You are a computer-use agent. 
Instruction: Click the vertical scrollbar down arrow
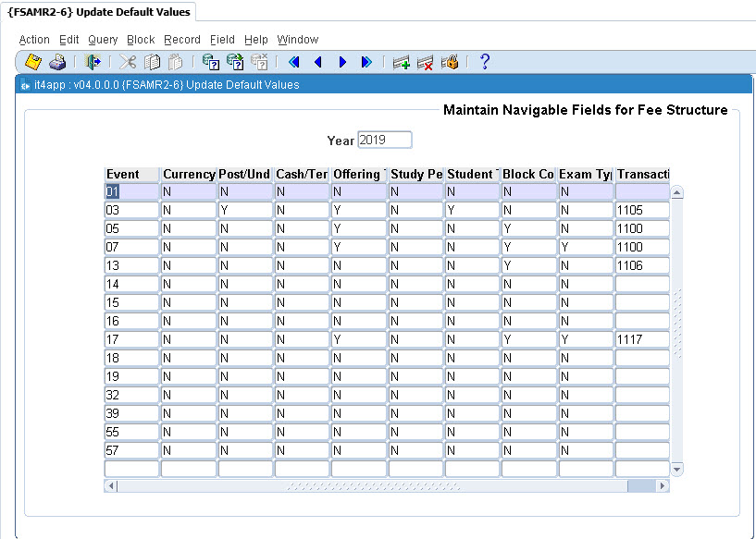click(676, 469)
